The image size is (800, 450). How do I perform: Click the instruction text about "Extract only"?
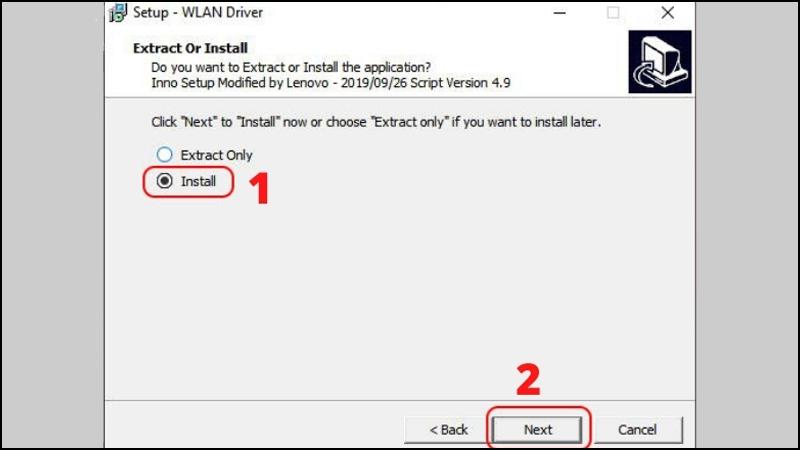click(376, 122)
